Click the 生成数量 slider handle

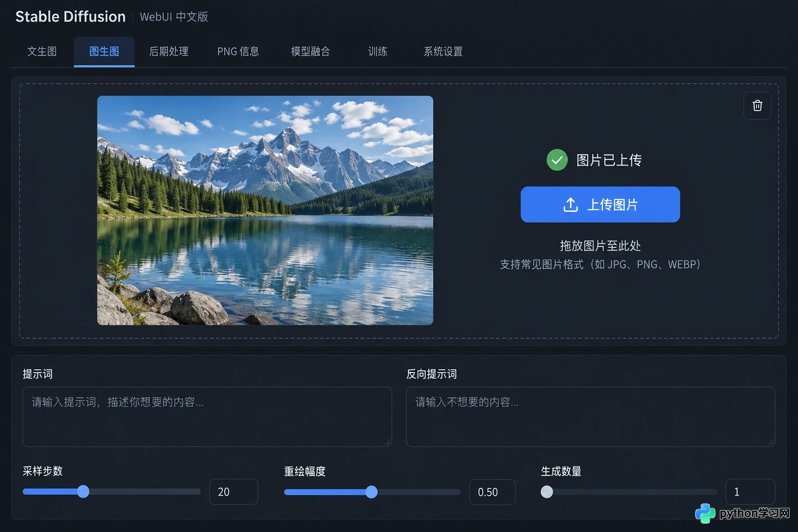(547, 492)
